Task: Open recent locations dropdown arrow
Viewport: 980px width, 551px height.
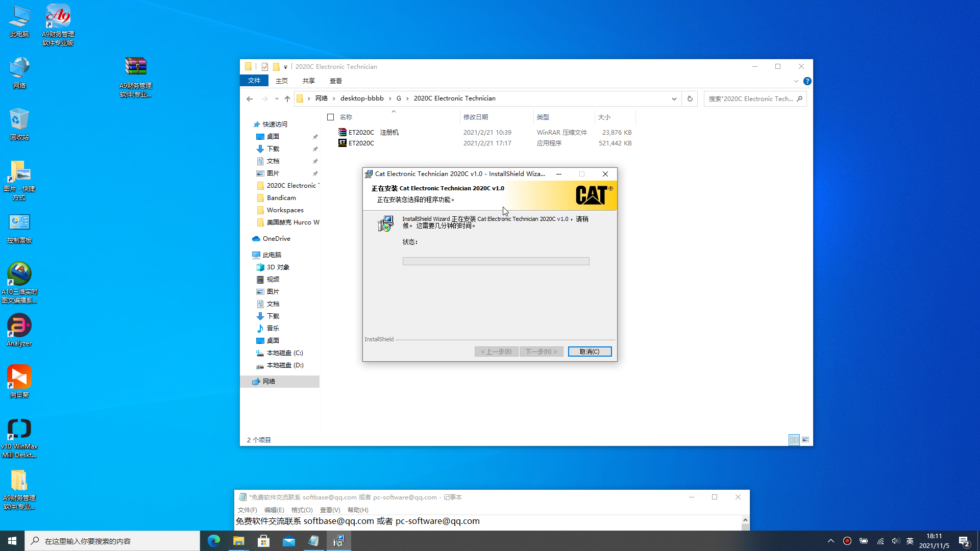Action: pos(277,98)
